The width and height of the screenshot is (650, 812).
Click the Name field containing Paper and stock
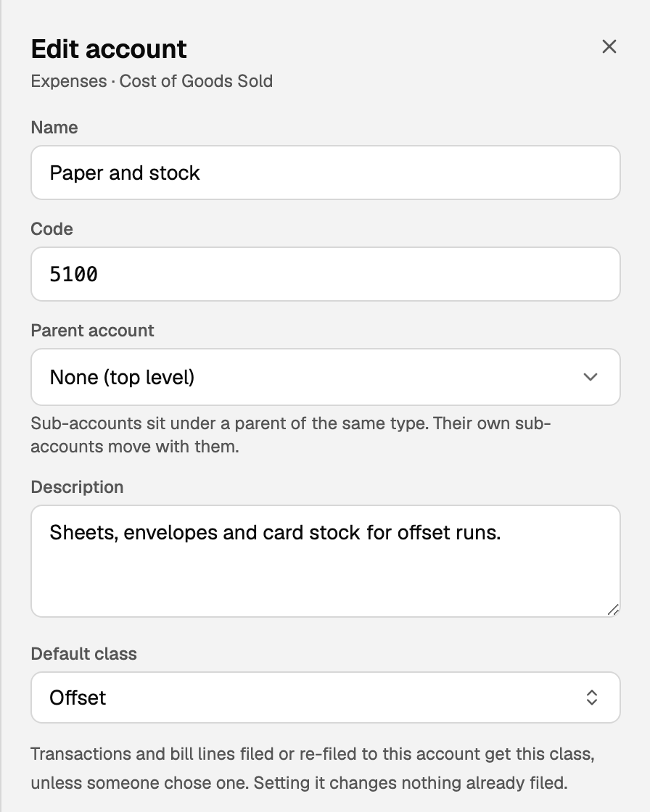pos(326,173)
